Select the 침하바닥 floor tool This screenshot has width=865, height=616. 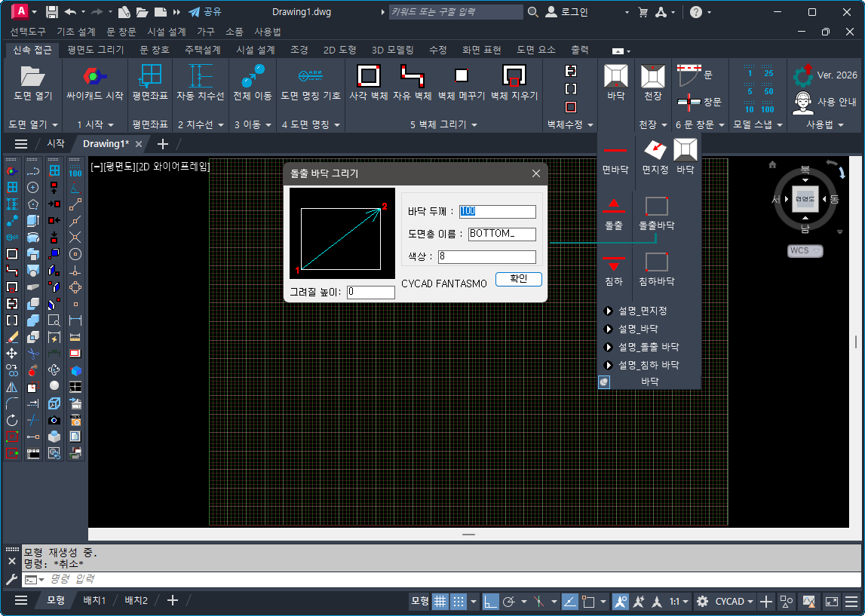point(656,267)
